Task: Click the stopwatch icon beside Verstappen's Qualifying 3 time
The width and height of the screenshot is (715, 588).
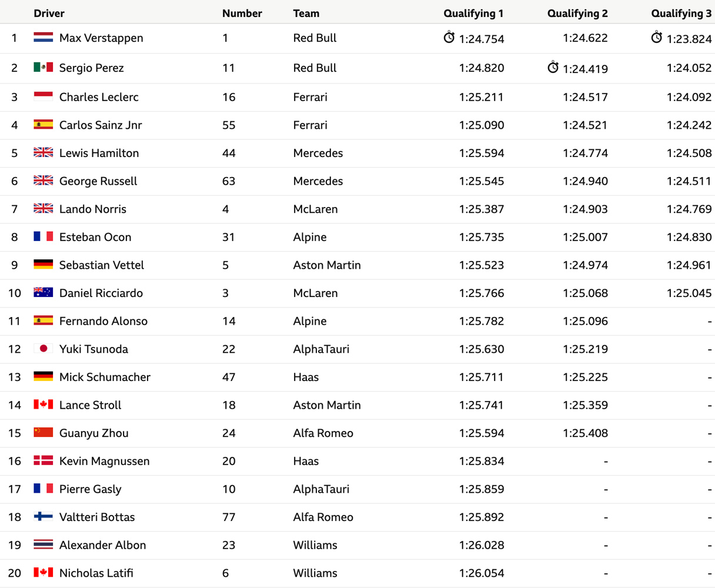Action: 657,38
